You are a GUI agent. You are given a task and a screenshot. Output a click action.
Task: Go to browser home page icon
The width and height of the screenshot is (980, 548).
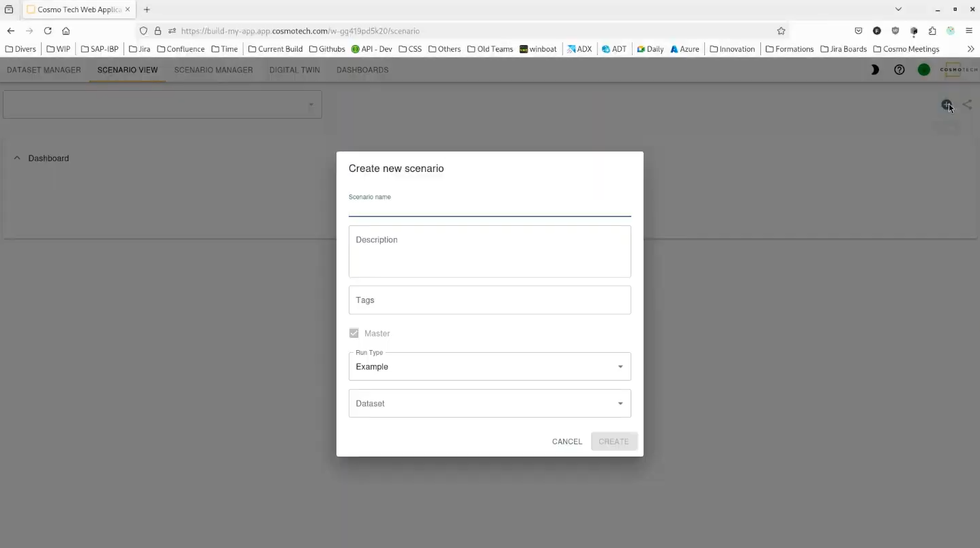(x=66, y=31)
